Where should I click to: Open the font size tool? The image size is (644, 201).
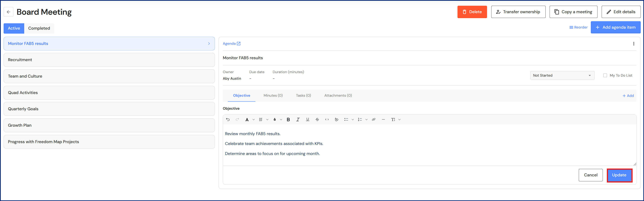click(393, 120)
